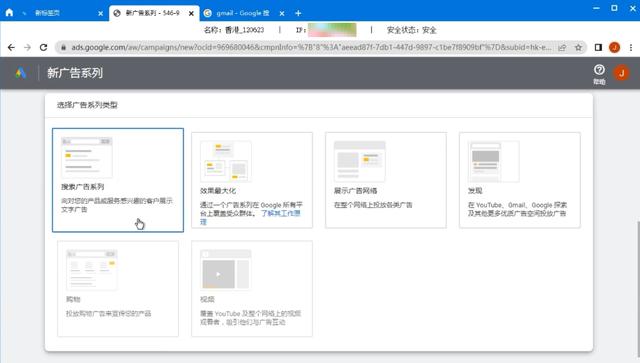This screenshot has height=363, width=640.
Task: Open Chrome profile avatar in toolbar
Action: [x=614, y=47]
